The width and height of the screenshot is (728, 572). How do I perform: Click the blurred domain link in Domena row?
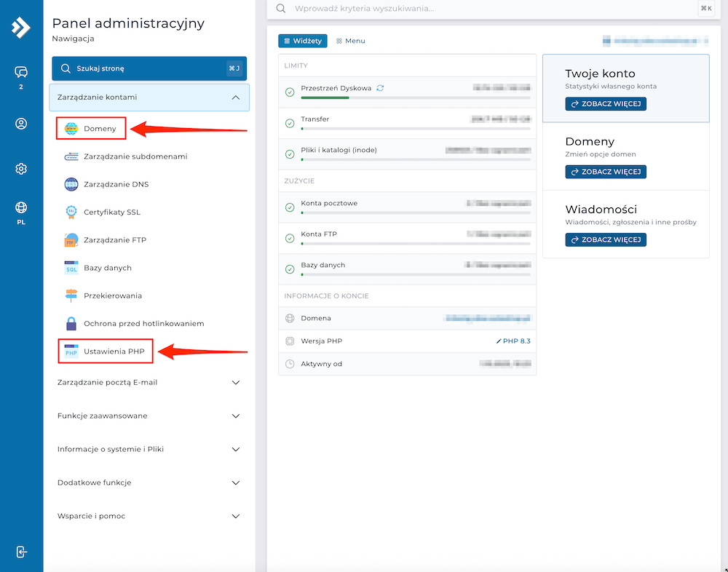pyautogui.click(x=487, y=318)
